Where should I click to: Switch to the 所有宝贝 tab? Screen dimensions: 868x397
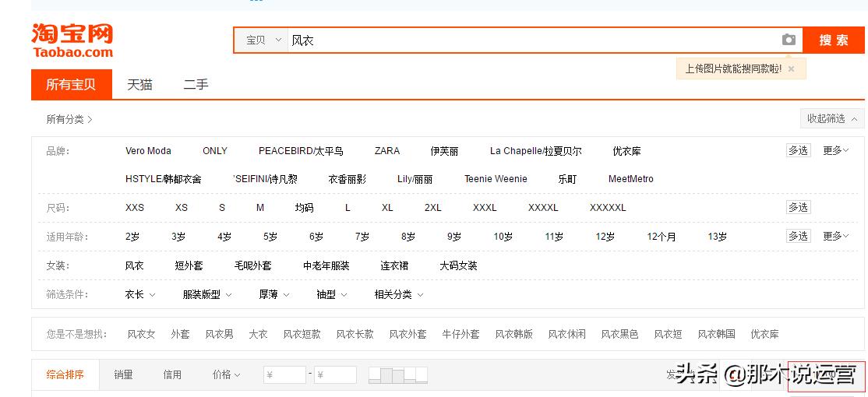72,85
